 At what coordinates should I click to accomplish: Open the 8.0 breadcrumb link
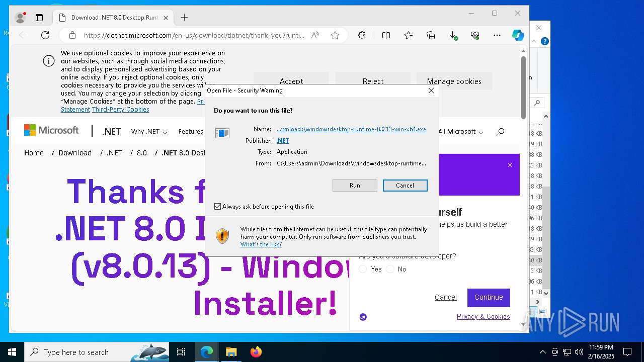coord(142,153)
